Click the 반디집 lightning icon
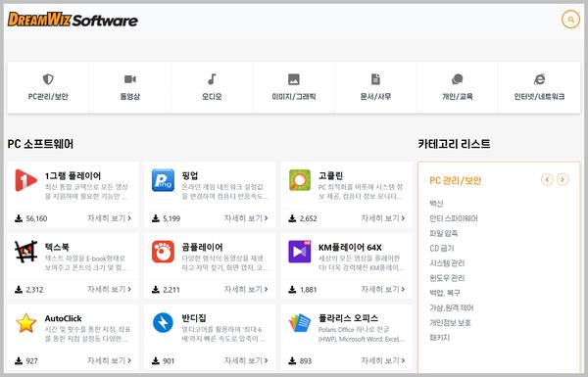This screenshot has width=588, height=377. pos(163,323)
